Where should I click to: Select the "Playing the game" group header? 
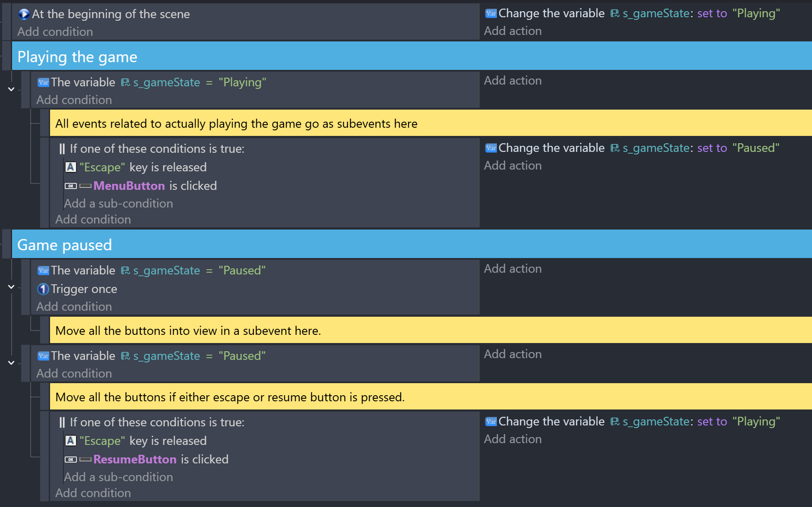(412, 57)
